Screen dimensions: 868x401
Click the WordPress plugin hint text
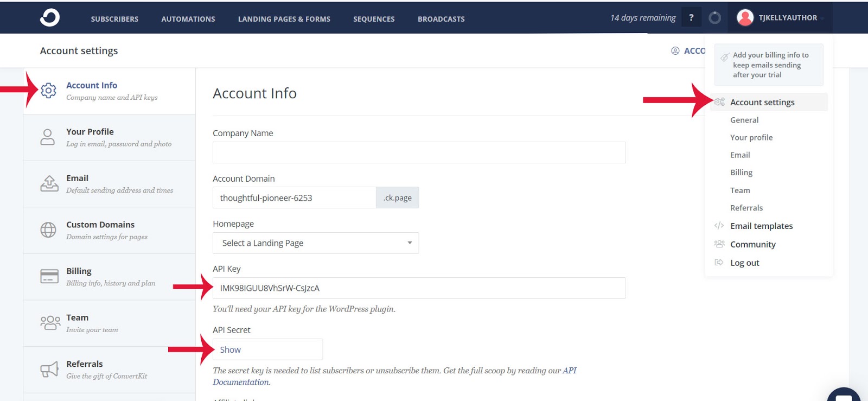(304, 309)
